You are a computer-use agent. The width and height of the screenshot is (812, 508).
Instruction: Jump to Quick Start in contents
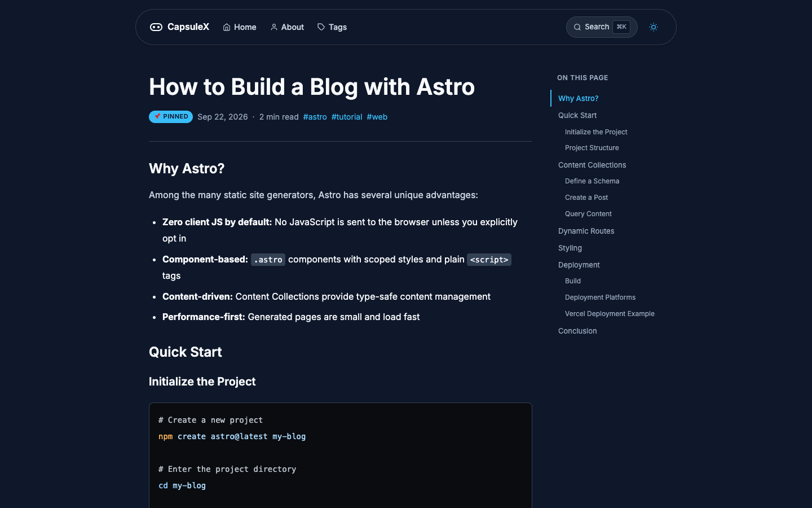577,115
